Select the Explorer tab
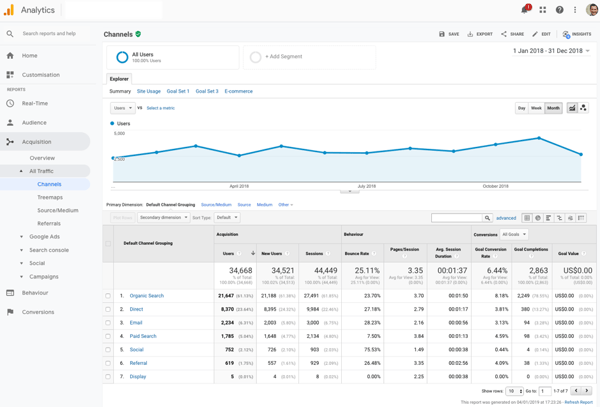This screenshot has height=407, width=600. [119, 79]
